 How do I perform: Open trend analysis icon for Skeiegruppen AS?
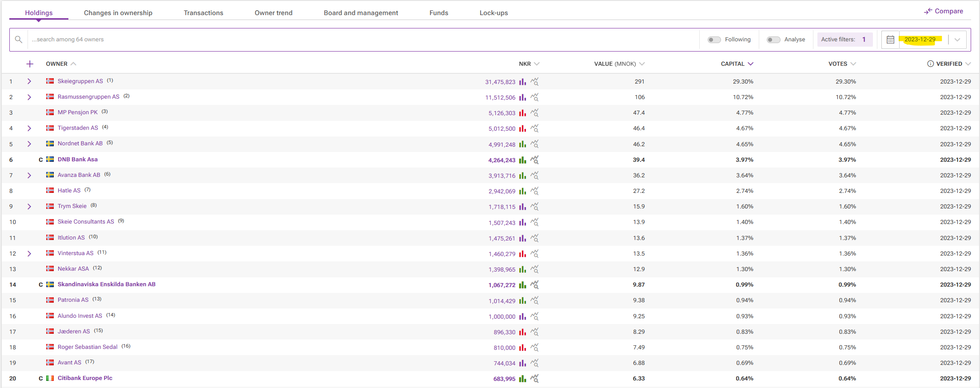[x=534, y=82]
